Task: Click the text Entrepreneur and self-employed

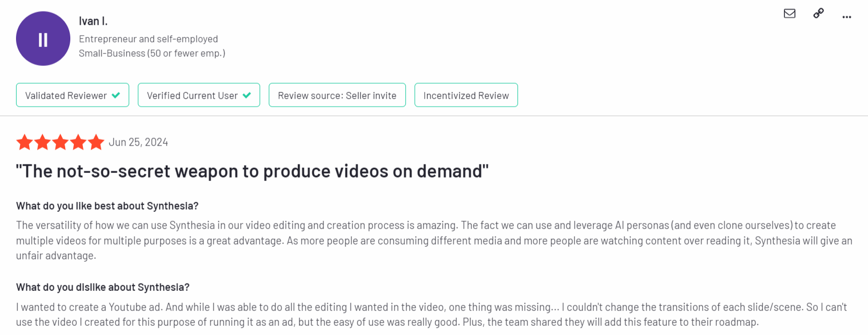Action: pos(148,39)
